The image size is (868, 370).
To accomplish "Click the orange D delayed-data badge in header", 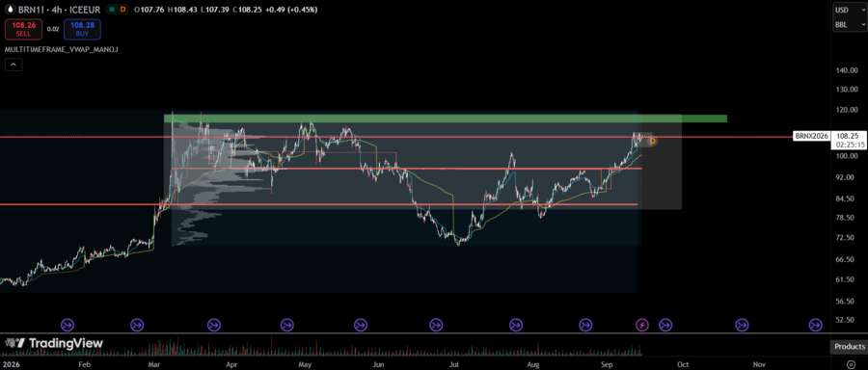I will tap(122, 10).
